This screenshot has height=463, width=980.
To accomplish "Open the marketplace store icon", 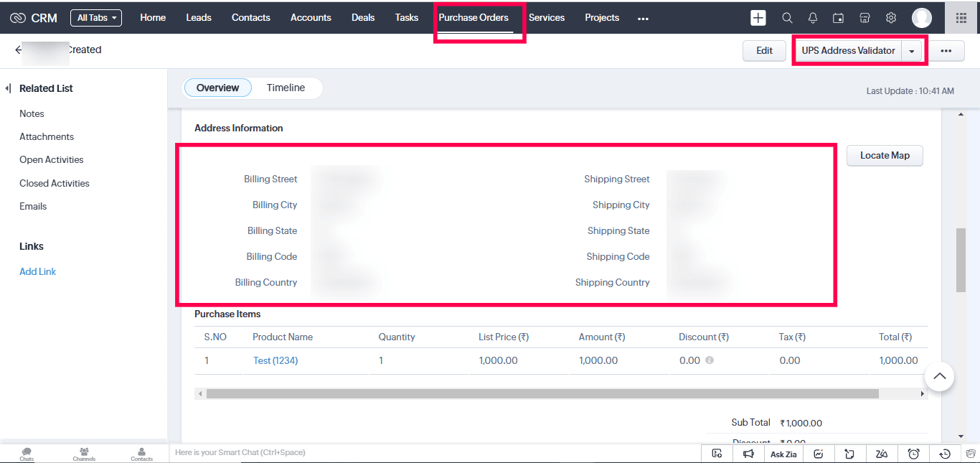I will [864, 18].
